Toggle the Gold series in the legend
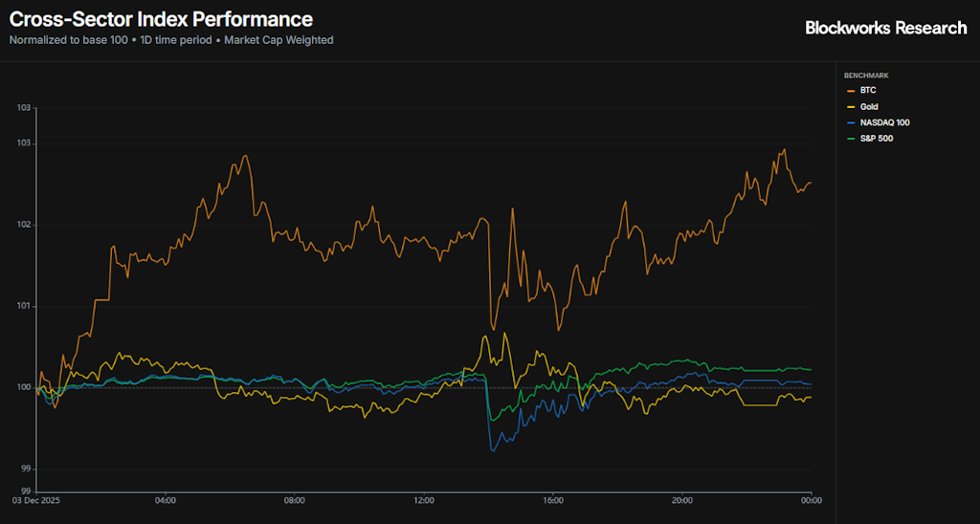980x524 pixels. (x=869, y=106)
